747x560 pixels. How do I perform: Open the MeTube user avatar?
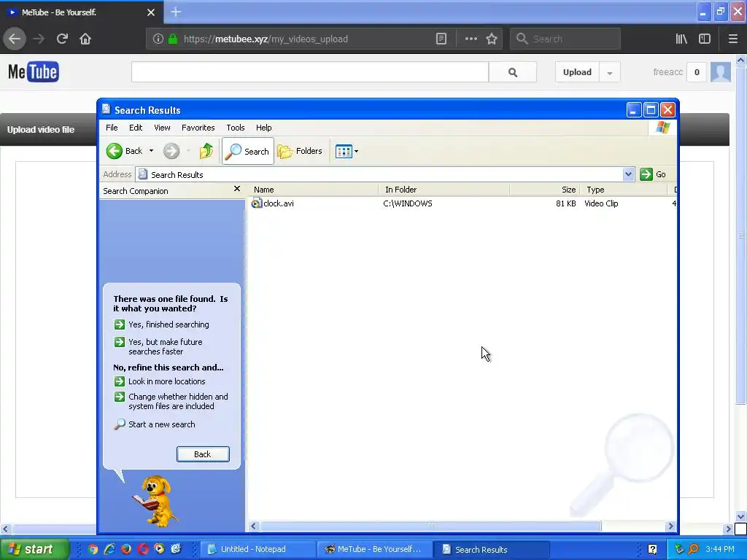720,72
